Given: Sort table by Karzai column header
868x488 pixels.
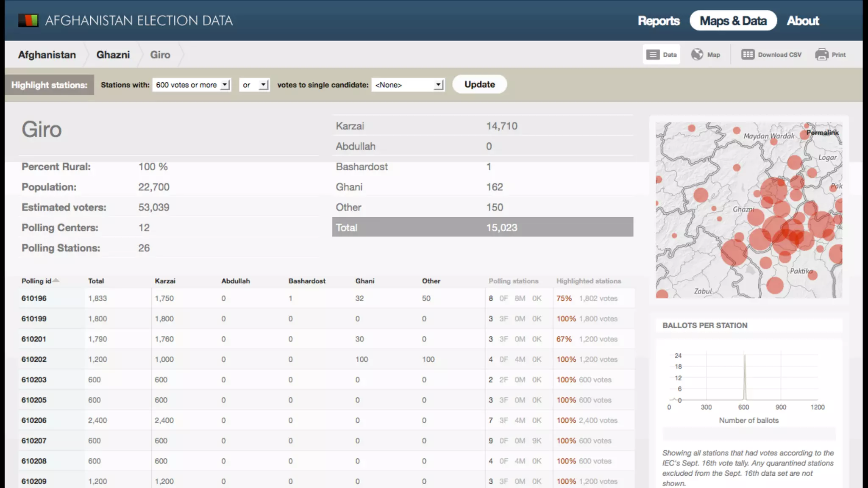Looking at the screenshot, I should (165, 281).
